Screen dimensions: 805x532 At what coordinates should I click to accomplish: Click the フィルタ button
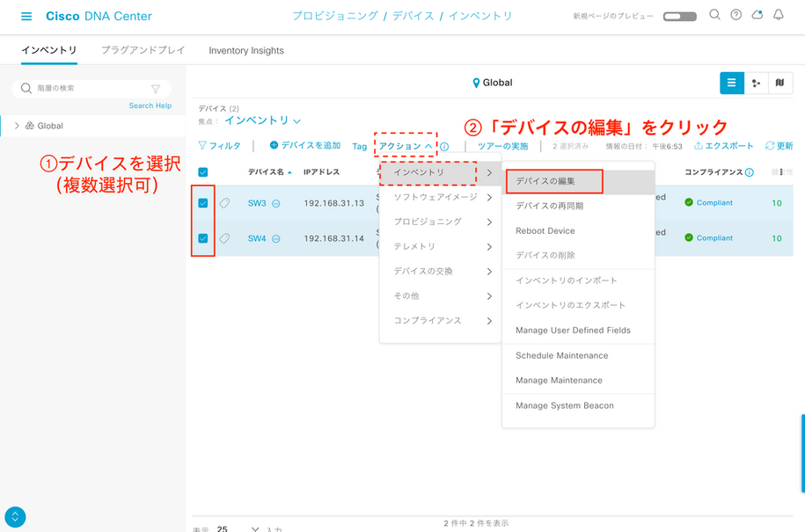[x=219, y=146]
